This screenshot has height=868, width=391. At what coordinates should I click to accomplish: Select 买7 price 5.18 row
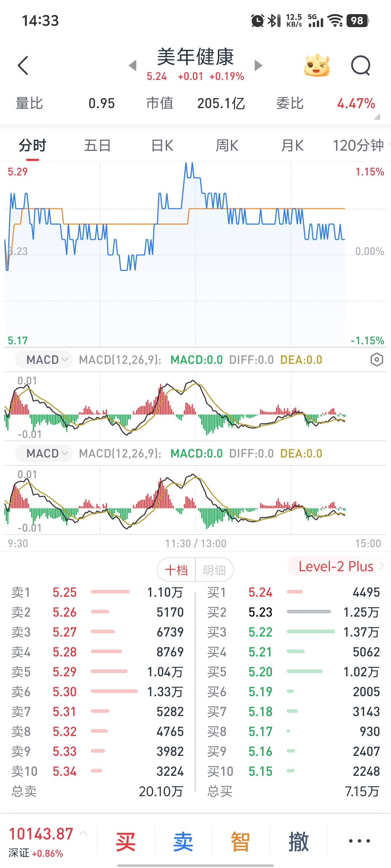pyautogui.click(x=293, y=711)
